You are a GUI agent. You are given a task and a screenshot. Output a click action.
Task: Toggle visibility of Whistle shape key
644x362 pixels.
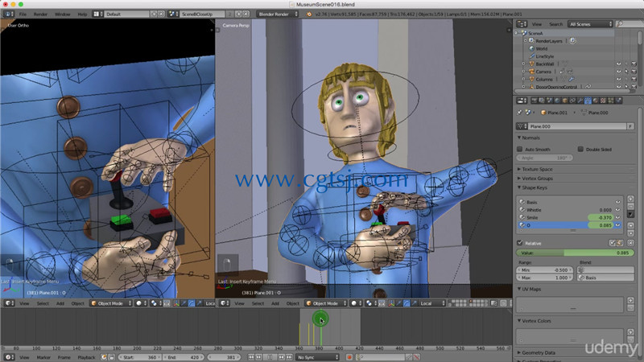[617, 210]
